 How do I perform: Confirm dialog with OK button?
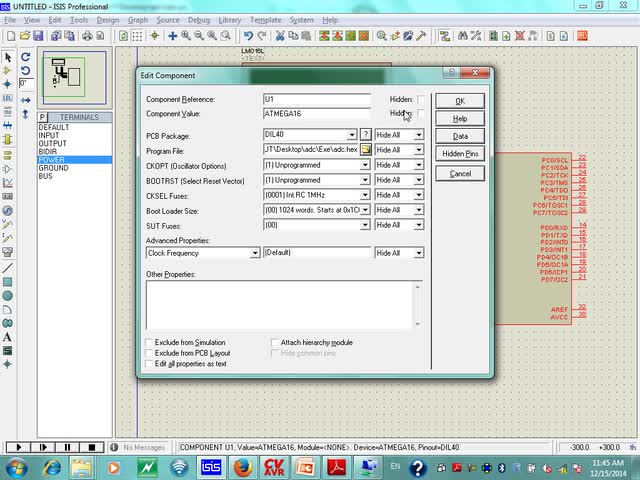(460, 101)
